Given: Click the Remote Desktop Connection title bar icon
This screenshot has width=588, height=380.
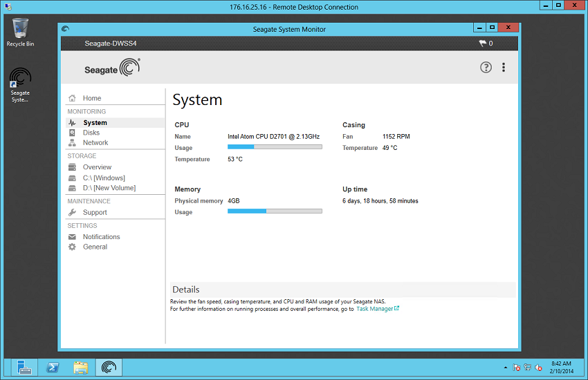Looking at the screenshot, I should [x=8, y=7].
